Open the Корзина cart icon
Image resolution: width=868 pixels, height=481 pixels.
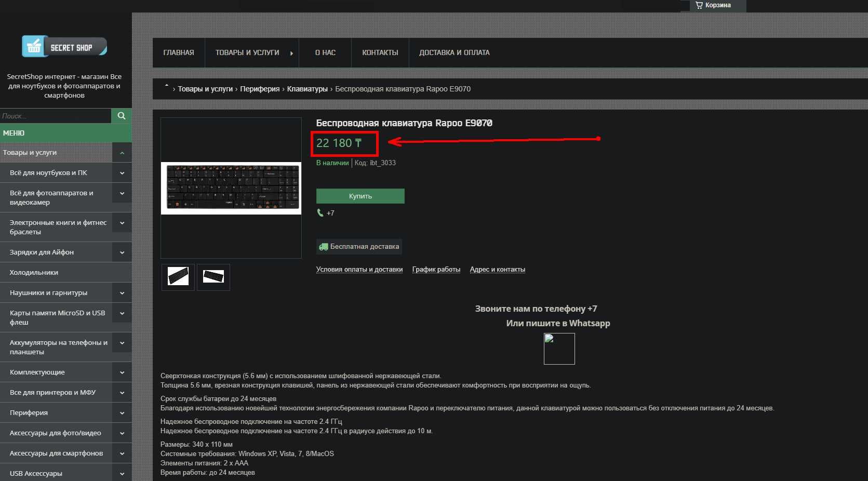[699, 5]
